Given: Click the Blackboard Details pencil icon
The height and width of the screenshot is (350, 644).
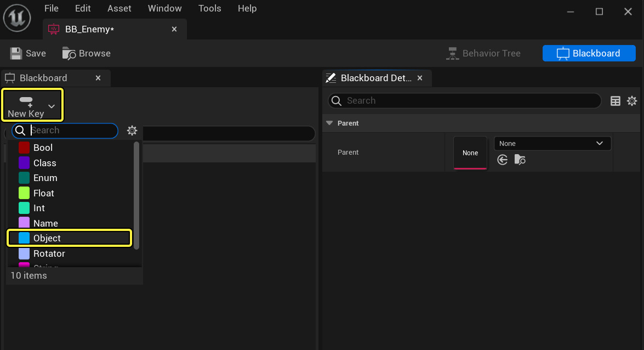Looking at the screenshot, I should click(330, 78).
